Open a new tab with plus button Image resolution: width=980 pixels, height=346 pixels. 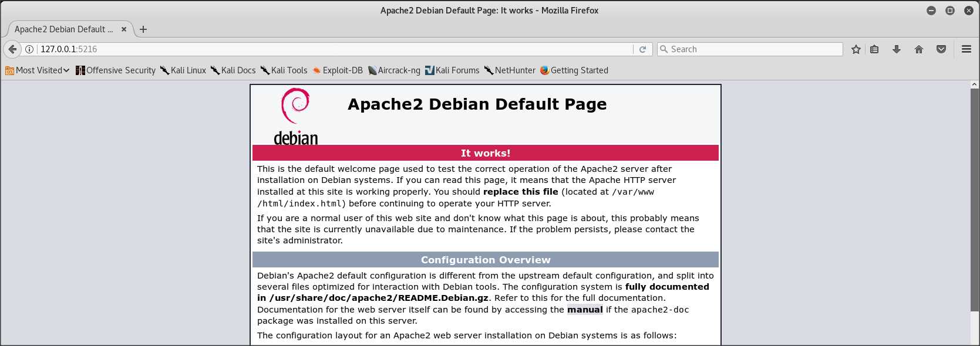coord(143,29)
